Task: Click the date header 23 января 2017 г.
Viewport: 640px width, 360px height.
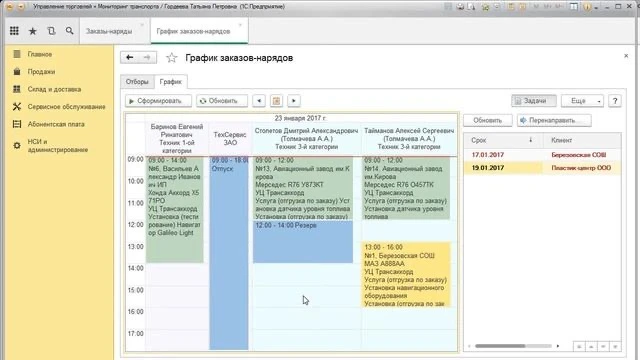Action: (x=300, y=118)
